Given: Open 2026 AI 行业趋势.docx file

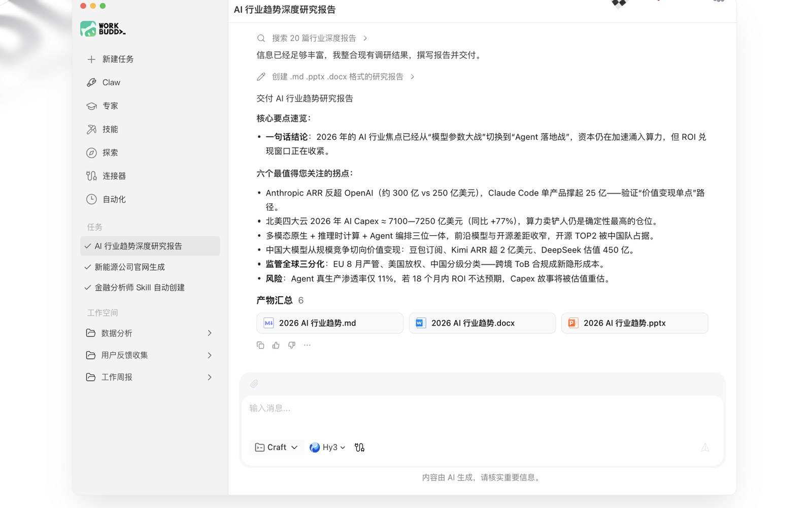Looking at the screenshot, I should point(482,323).
